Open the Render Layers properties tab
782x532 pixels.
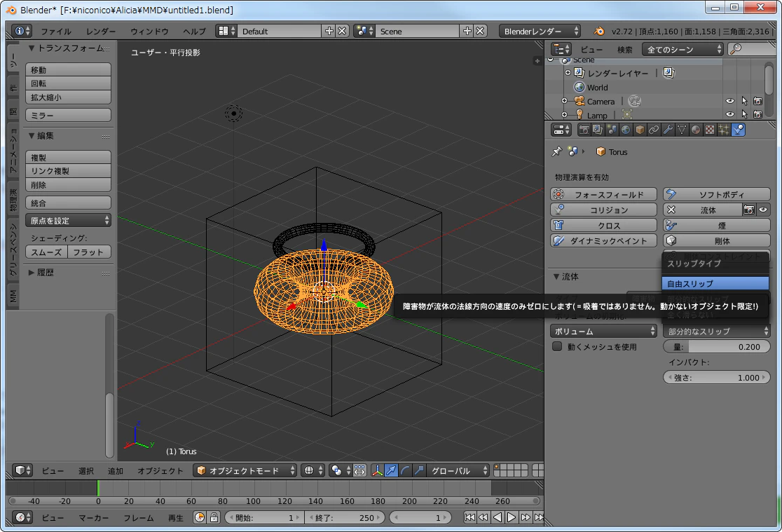(x=598, y=130)
